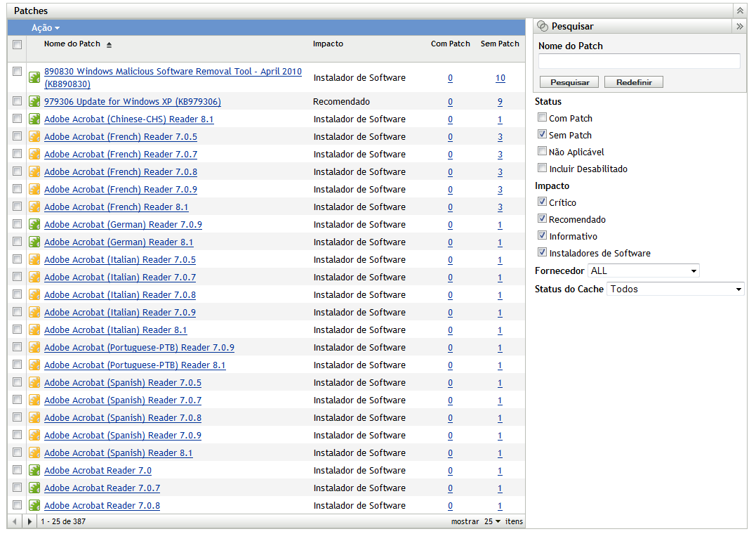This screenshot has height=541, width=756.
Task: Go to previous page arrow
Action: coord(15,521)
